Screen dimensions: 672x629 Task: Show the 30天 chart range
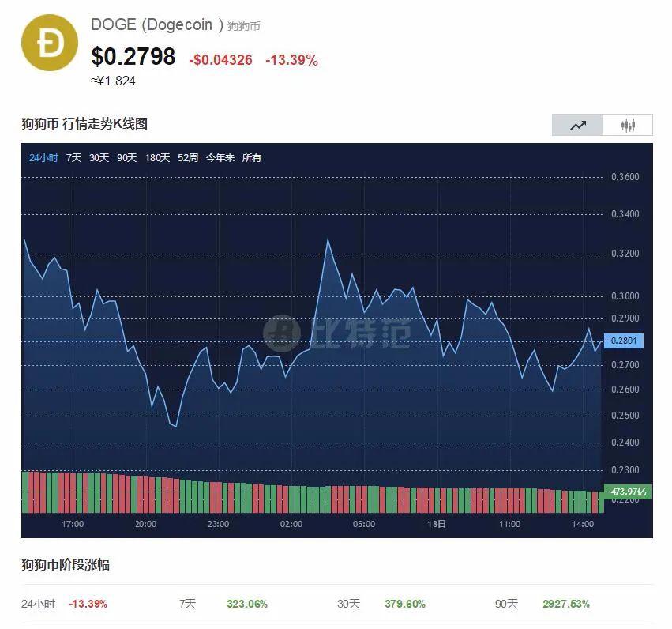99,158
